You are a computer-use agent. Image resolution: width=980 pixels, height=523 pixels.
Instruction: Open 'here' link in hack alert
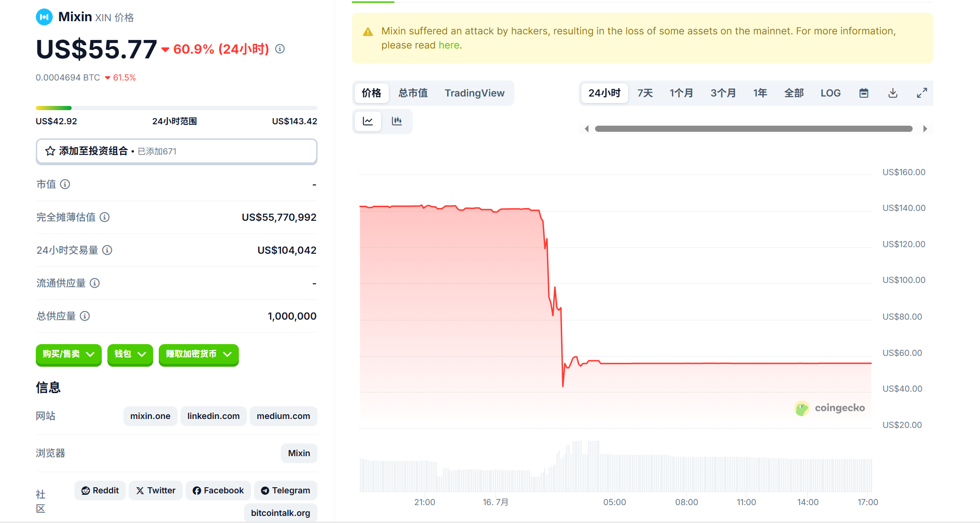449,45
